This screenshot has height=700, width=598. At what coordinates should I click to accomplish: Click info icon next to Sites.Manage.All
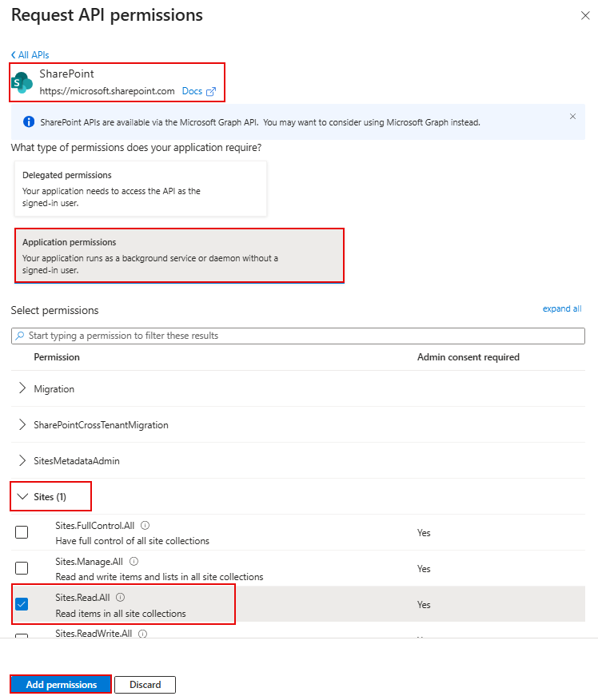[134, 562]
